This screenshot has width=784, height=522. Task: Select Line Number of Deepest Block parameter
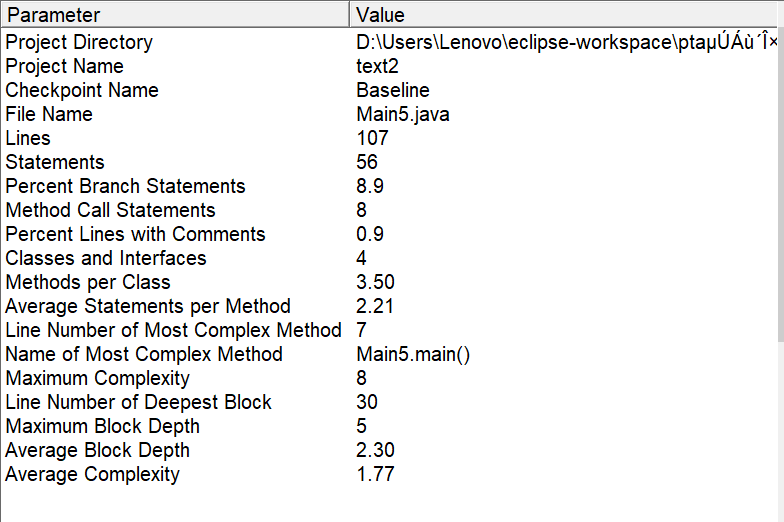pos(138,402)
